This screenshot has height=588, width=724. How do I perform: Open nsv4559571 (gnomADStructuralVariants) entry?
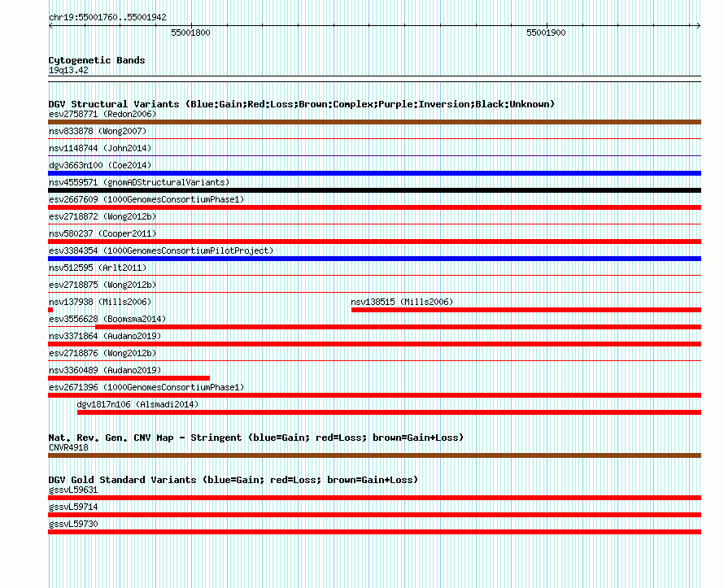click(x=139, y=182)
